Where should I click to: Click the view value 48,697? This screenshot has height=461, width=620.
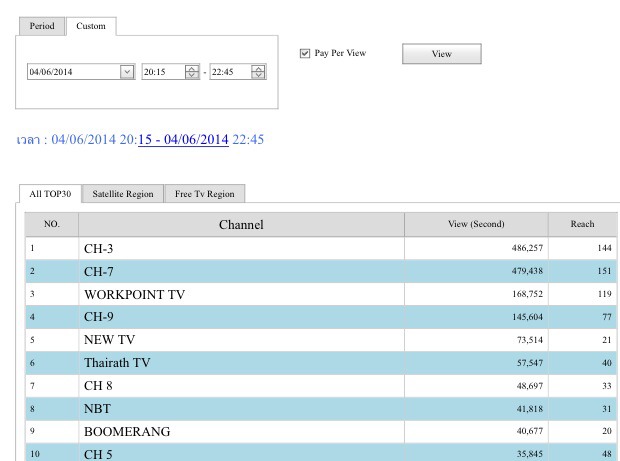[530, 386]
